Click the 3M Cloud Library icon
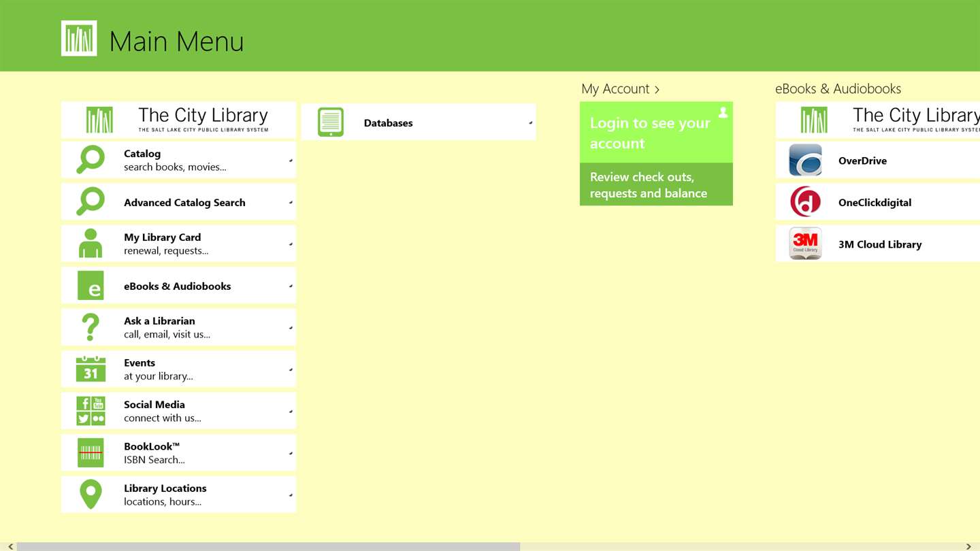The image size is (980, 551). 805,244
